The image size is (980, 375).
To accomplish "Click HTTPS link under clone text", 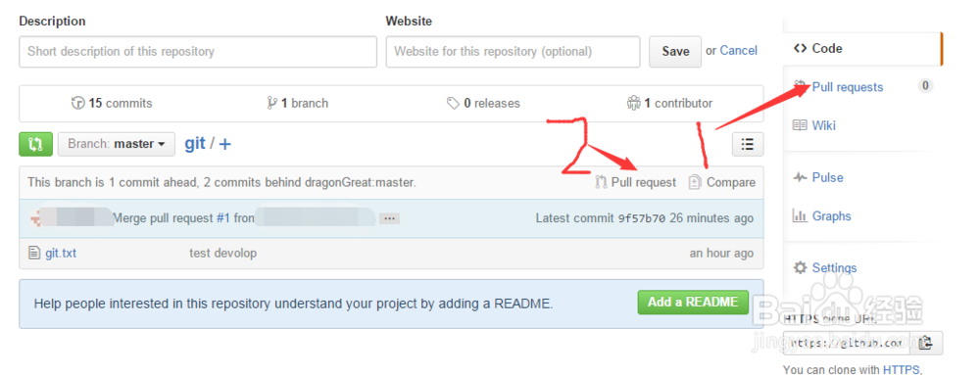I will click(x=901, y=370).
